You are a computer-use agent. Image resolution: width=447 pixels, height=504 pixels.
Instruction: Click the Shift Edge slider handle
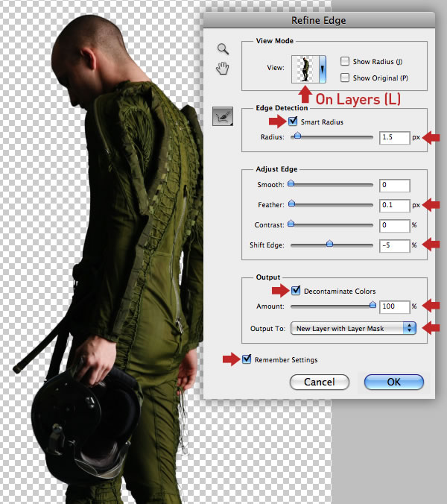point(329,243)
